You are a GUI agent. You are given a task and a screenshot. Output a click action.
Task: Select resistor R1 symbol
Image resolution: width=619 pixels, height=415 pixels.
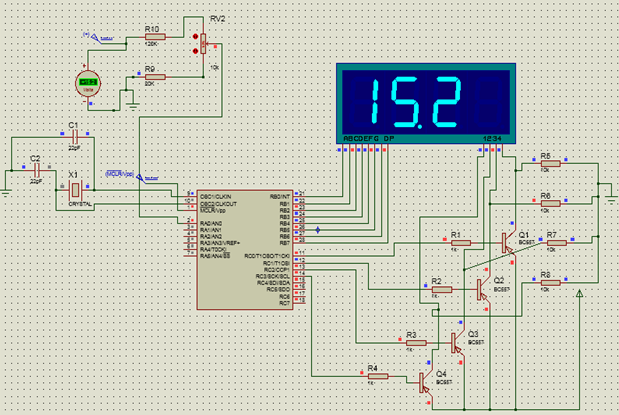pos(461,243)
